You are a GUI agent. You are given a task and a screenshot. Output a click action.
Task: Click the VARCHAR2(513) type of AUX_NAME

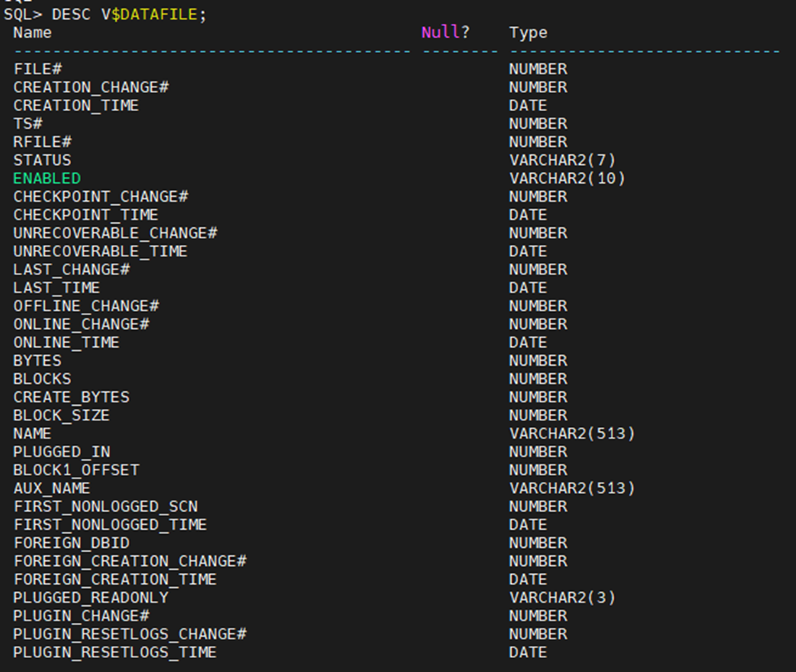tap(572, 489)
